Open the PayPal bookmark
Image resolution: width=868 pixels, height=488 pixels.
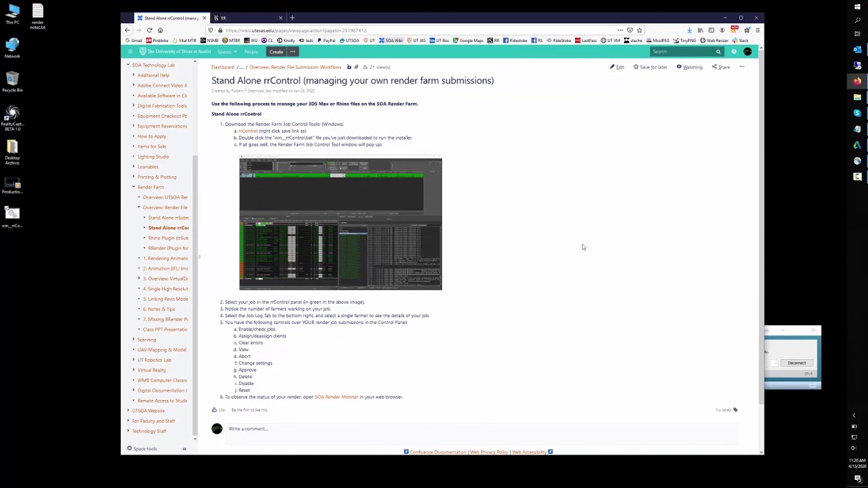pyautogui.click(x=327, y=41)
